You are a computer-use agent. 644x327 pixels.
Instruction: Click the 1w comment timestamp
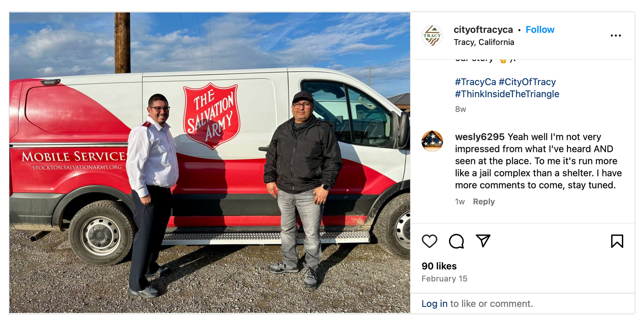[460, 202]
